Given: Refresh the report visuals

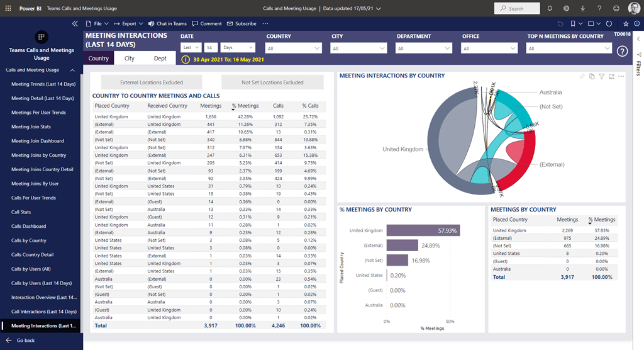Looking at the screenshot, I should 609,23.
